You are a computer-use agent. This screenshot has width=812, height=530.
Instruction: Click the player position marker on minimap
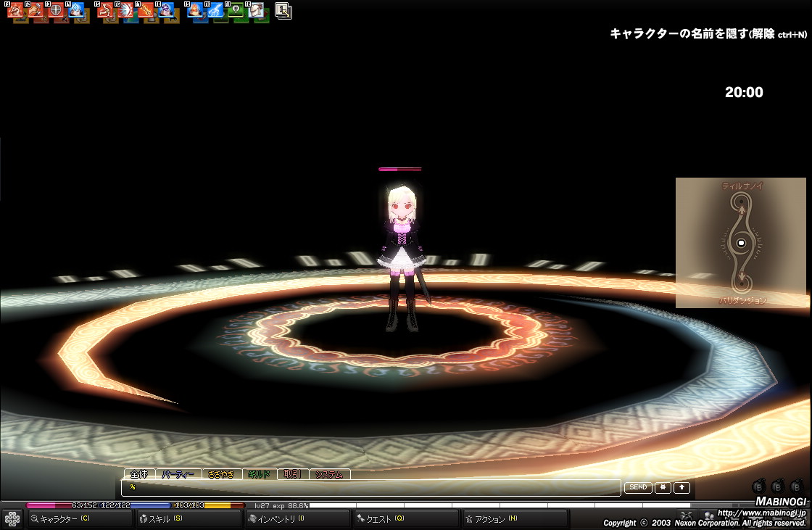click(x=741, y=243)
